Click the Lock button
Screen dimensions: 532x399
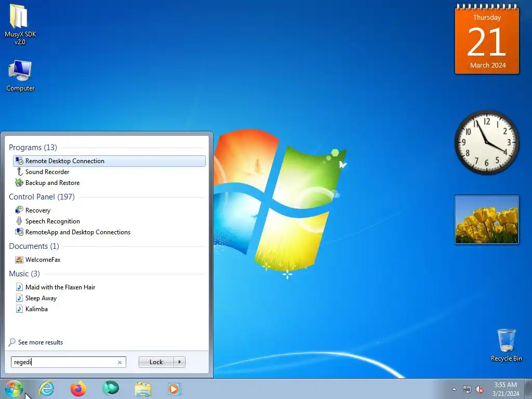tap(156, 362)
